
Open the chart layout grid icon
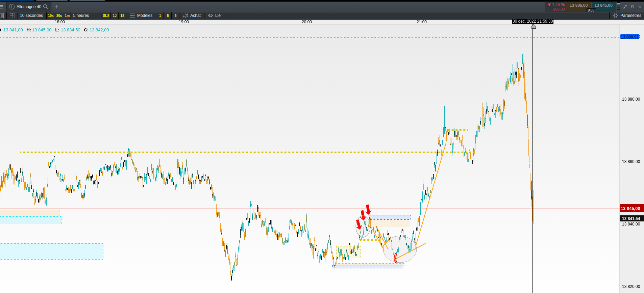[x=12, y=16]
